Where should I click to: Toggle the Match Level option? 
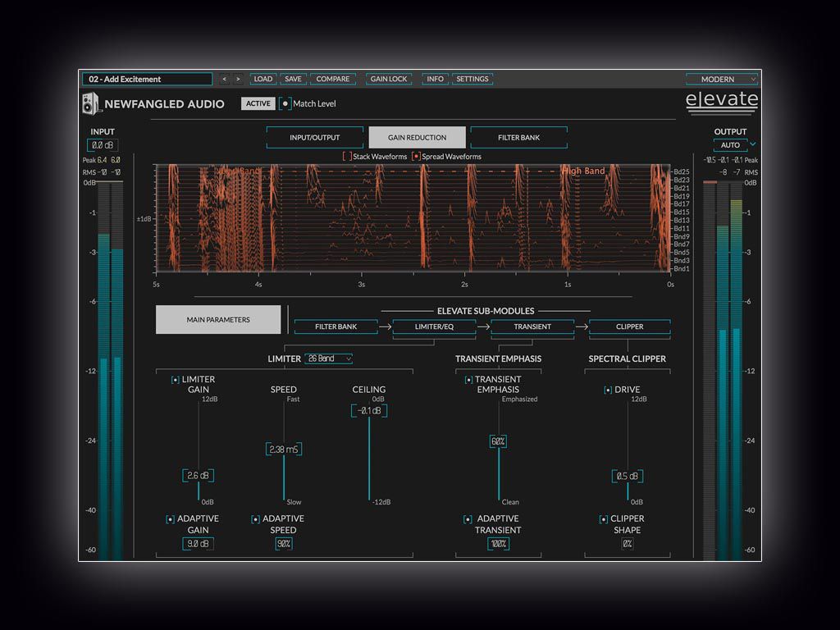[x=285, y=103]
